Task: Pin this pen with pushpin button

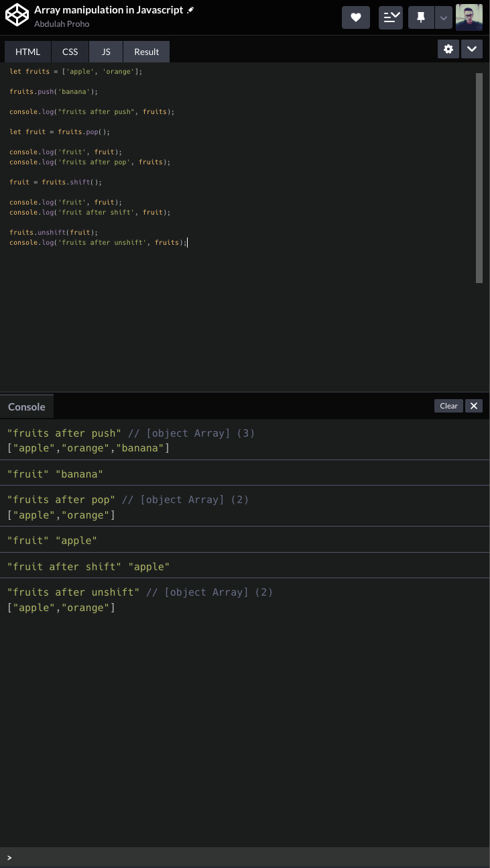Action: (x=421, y=18)
